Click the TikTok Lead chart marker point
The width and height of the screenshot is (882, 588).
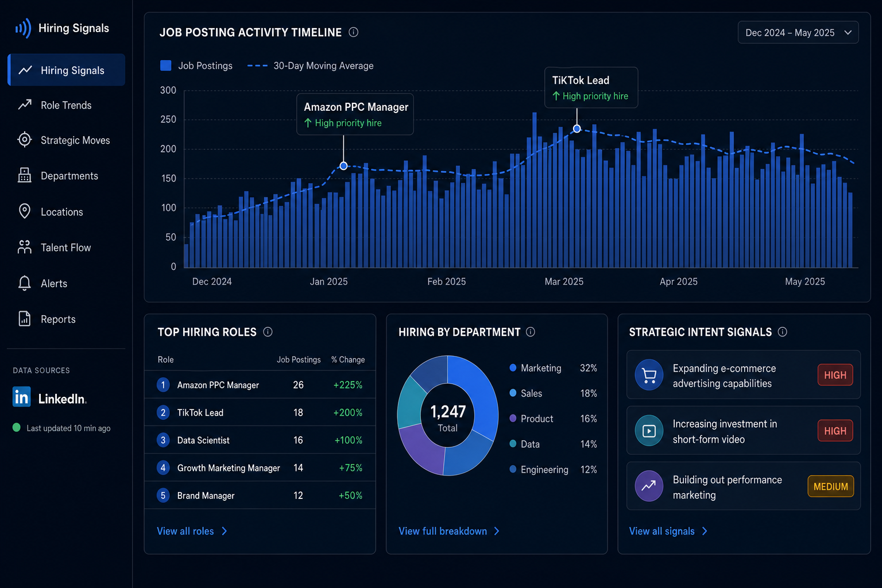577,129
